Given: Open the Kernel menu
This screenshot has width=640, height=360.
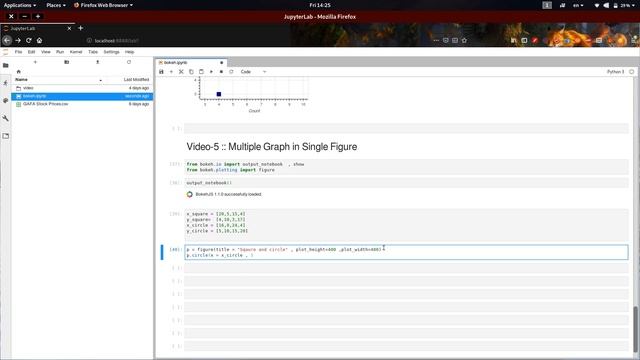Looking at the screenshot, I should 76,52.
